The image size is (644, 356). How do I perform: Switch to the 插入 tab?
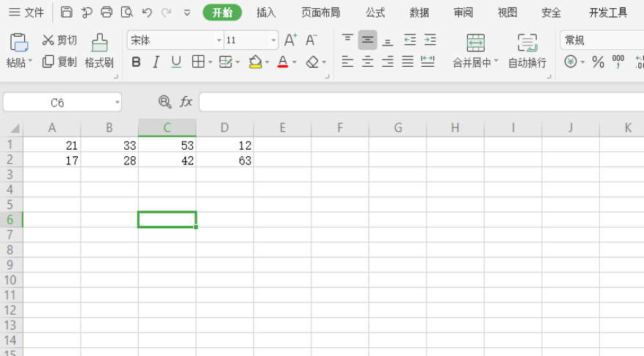click(266, 12)
